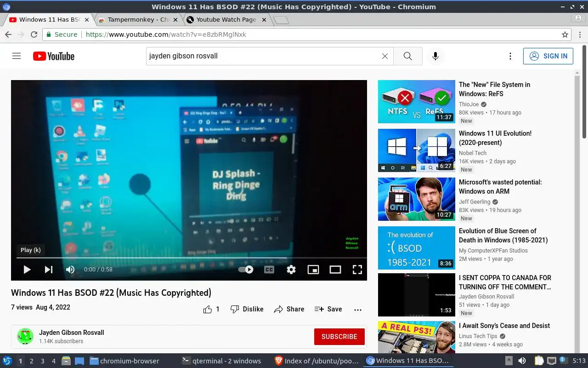588x368 pixels.
Task: Share the video
Action: coord(289,309)
